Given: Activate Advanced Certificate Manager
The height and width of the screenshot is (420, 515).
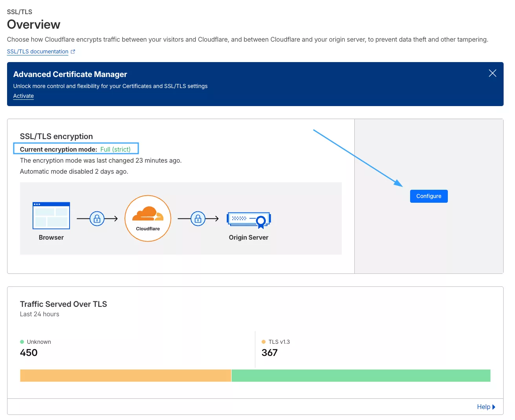Looking at the screenshot, I should [x=23, y=96].
